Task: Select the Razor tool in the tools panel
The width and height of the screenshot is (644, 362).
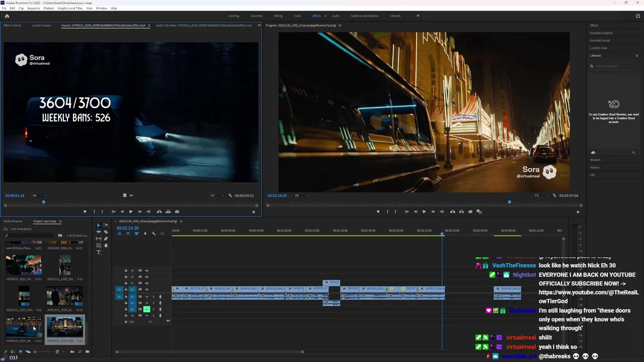Action: click(x=106, y=232)
